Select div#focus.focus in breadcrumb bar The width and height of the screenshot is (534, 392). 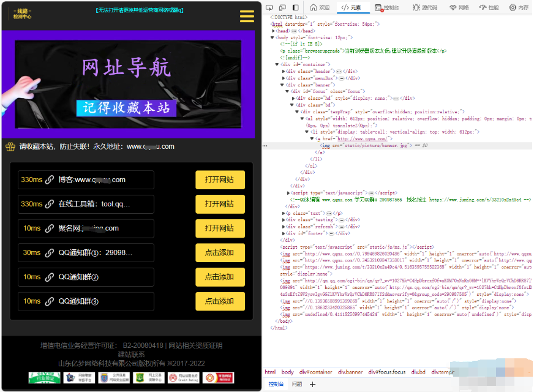387,372
